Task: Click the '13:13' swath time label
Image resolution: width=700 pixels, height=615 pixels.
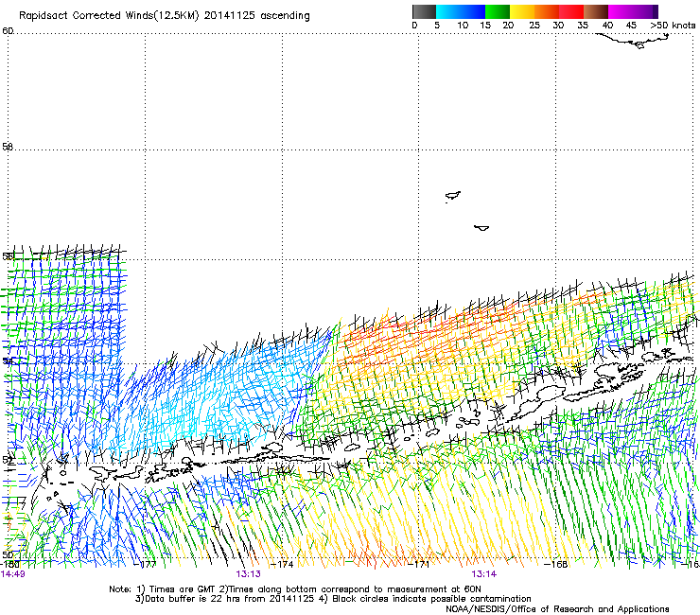Action: coord(248,574)
